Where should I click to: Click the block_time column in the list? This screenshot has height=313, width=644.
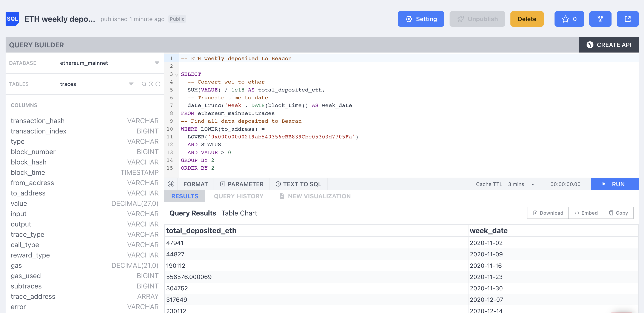pyautogui.click(x=28, y=172)
